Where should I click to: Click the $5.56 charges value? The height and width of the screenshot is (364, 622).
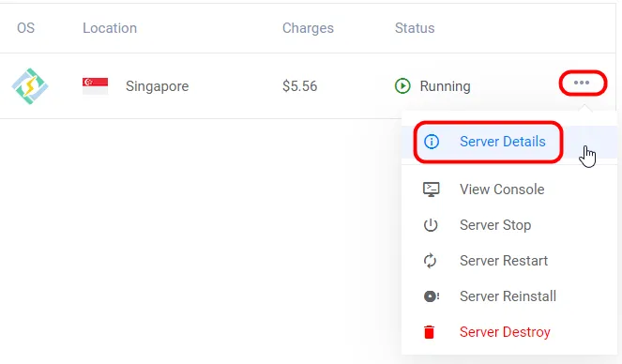click(x=300, y=86)
